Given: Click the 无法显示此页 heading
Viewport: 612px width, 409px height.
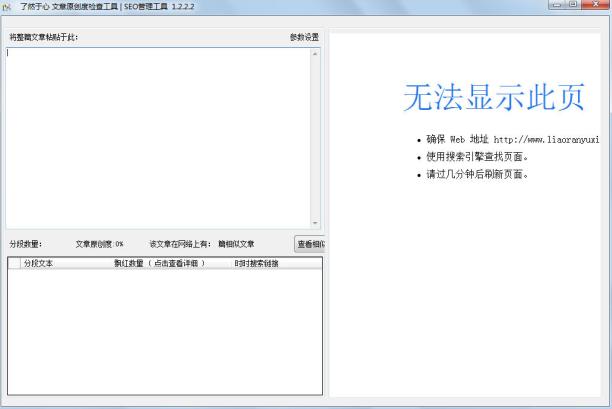Looking at the screenshot, I should [x=493, y=97].
